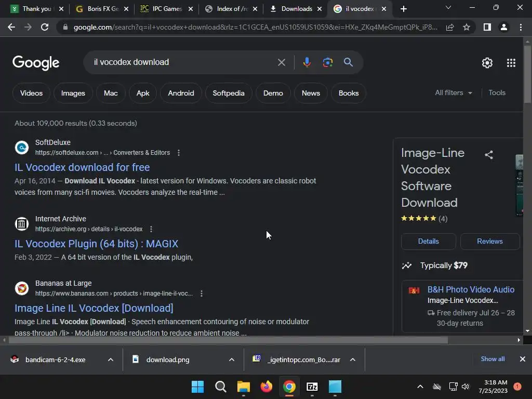This screenshot has height=399, width=532.
Task: Open Windows taskbar search
Action: (x=220, y=387)
